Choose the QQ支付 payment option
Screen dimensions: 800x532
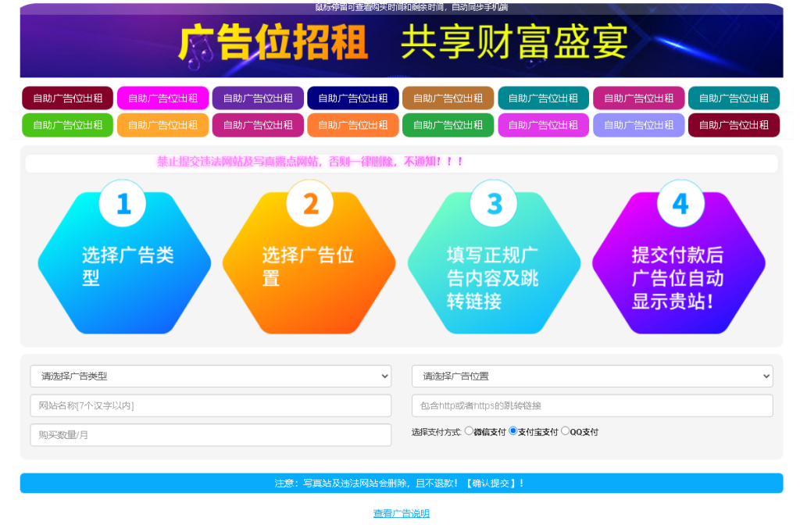565,430
